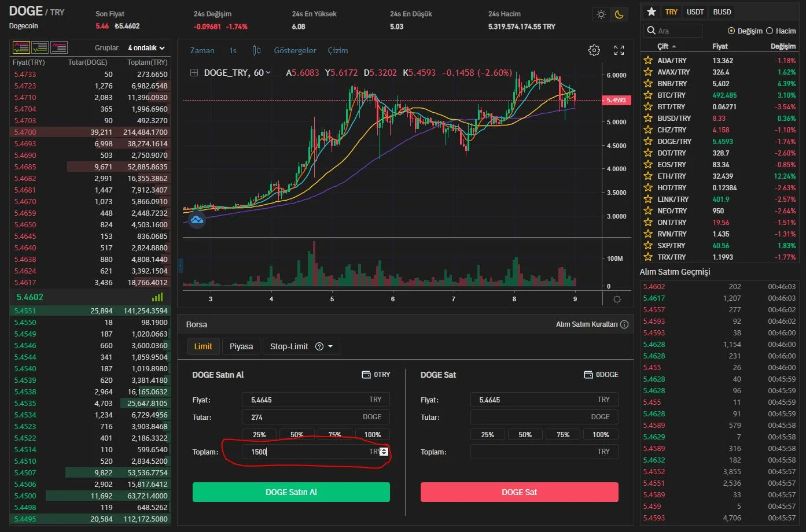Viewport: 806px width, 532px height.
Task: Favorite the DOGE/TRY pair star
Action: pyautogui.click(x=648, y=141)
